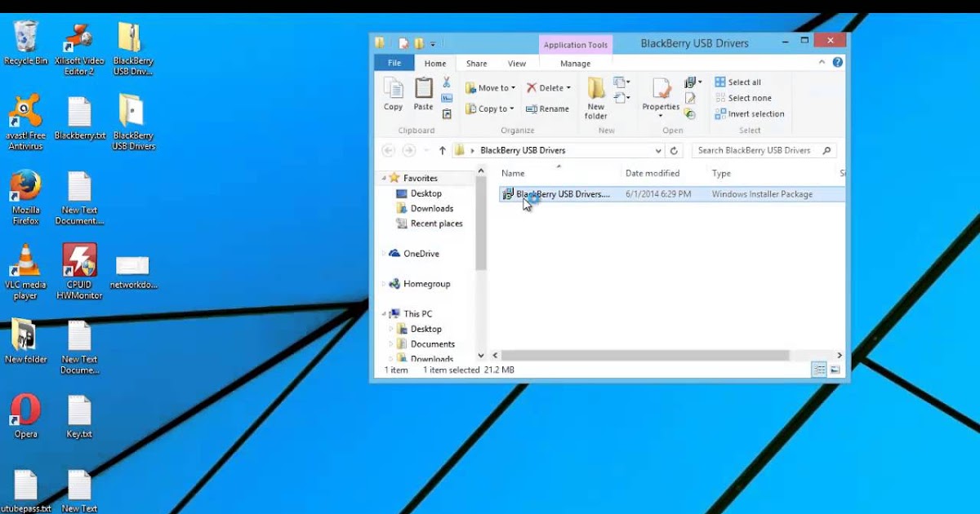This screenshot has width=980, height=514.
Task: Open the New item dropdown
Action: click(x=621, y=82)
